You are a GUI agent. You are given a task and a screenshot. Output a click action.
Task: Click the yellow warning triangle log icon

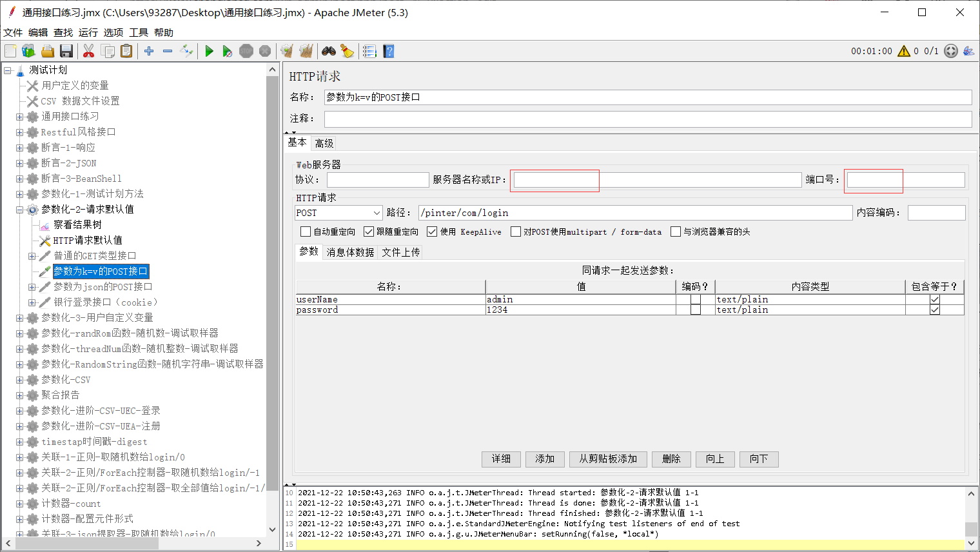tap(904, 51)
